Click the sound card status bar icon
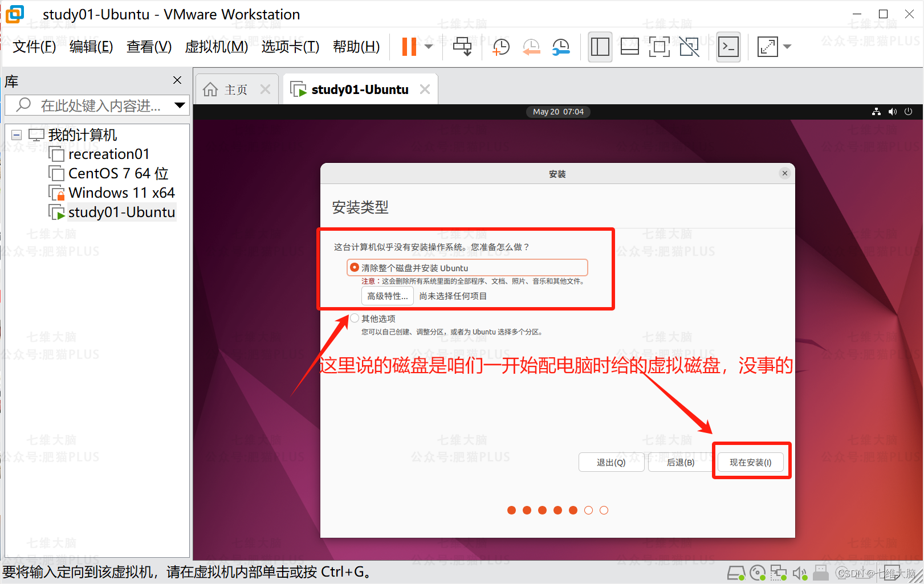This screenshot has height=584, width=924. click(x=800, y=573)
